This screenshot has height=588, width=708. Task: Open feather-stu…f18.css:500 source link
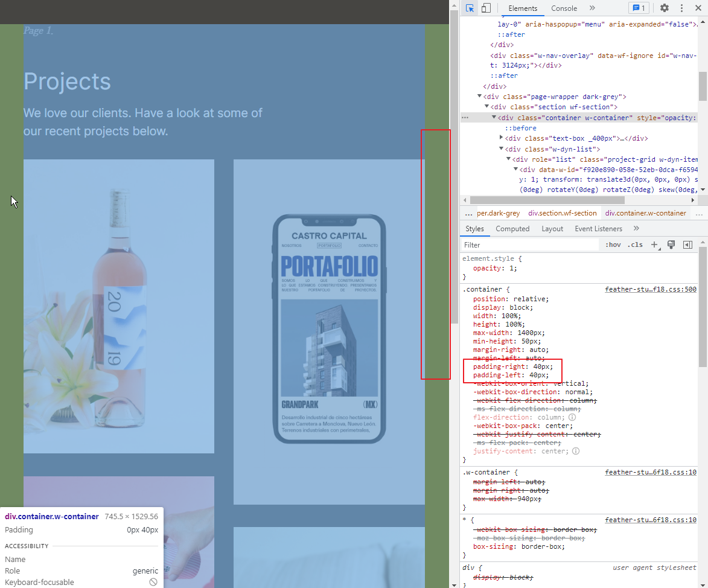[x=651, y=289]
